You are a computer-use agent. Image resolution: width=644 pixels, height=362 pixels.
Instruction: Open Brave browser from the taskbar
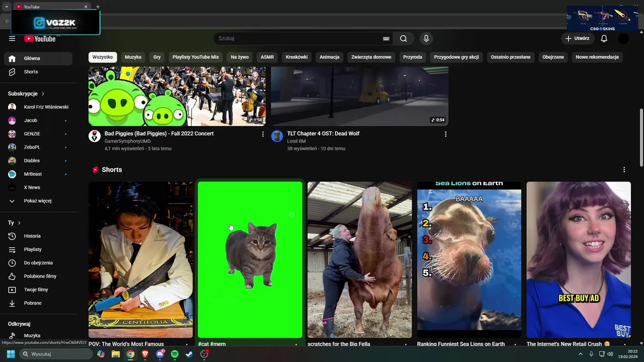point(145,354)
